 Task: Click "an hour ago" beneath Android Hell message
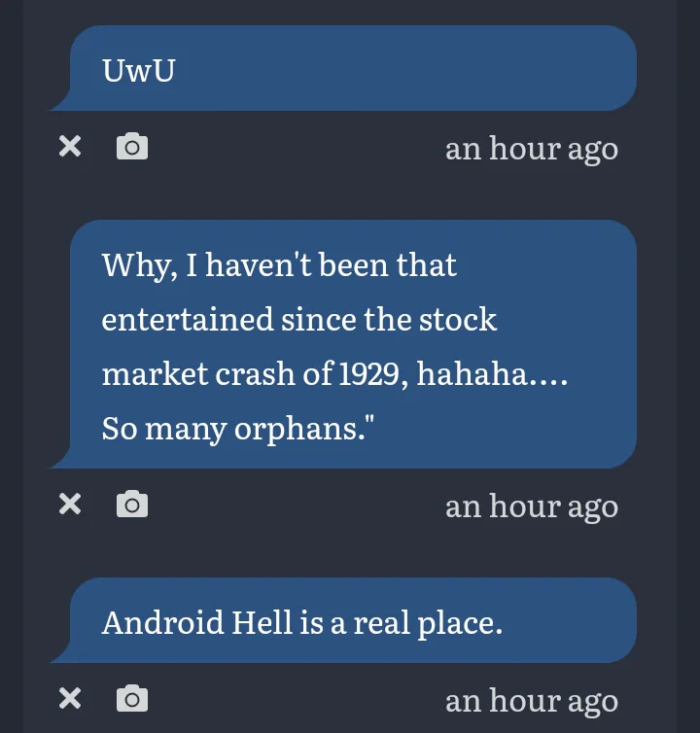(x=532, y=701)
